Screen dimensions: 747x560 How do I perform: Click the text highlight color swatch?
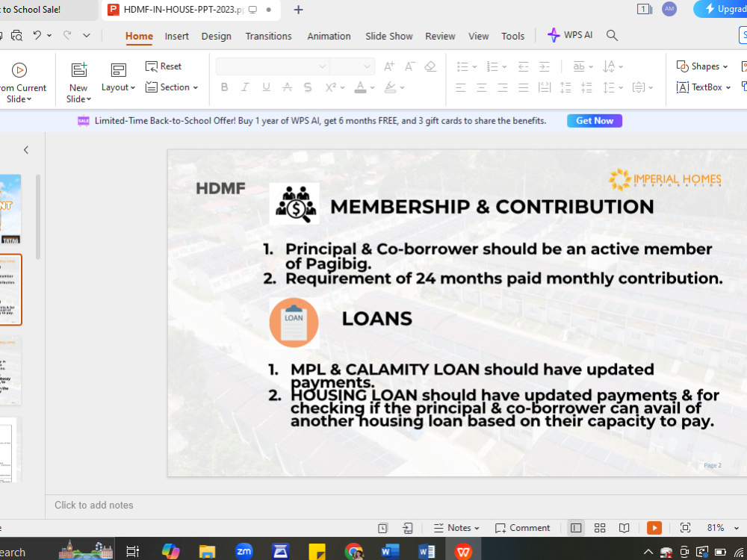coord(390,87)
